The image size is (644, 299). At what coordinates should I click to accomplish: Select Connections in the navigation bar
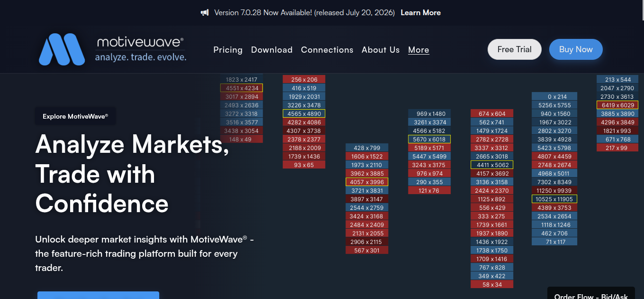point(327,50)
